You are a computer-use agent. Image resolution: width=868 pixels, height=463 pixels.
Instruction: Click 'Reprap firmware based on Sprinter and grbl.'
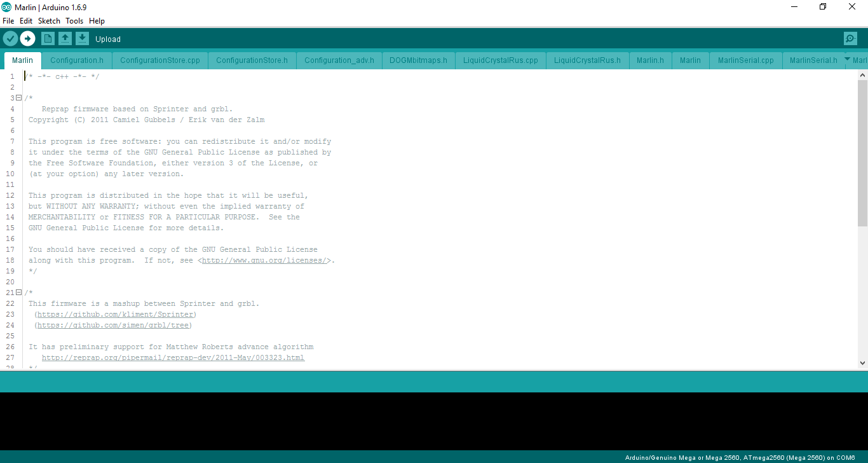click(137, 109)
